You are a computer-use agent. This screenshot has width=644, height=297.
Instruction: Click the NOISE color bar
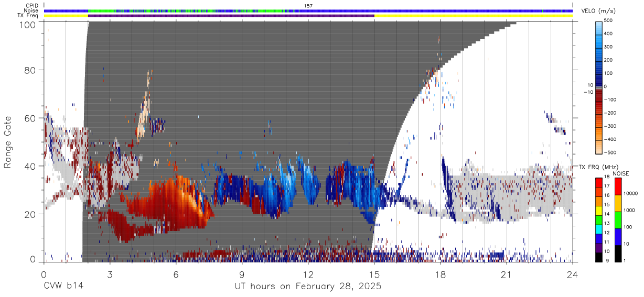[x=618, y=219]
